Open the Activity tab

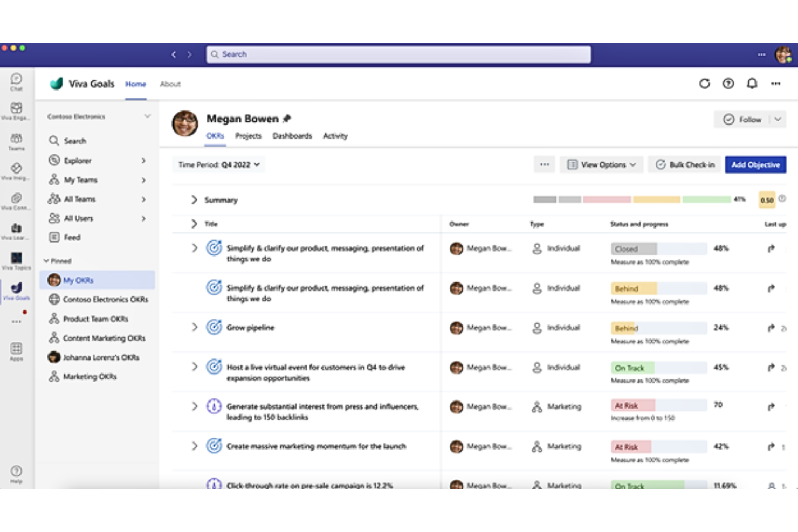[335, 136]
